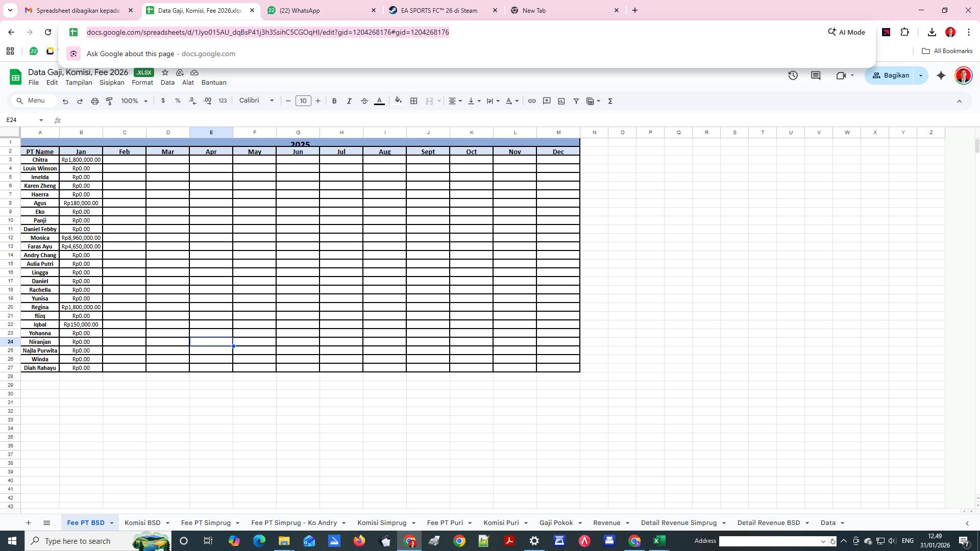Click the insert chart icon
This screenshot has width=980, height=551.
(561, 101)
